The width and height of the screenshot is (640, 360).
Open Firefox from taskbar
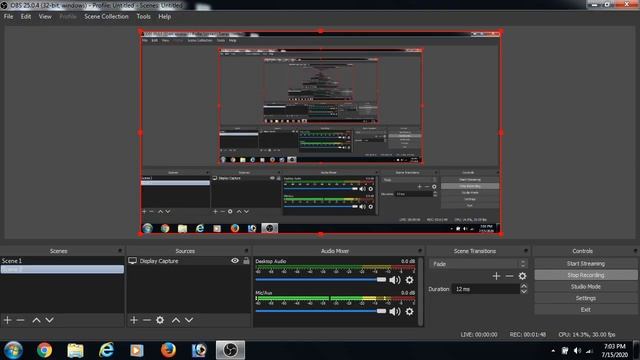click(168, 350)
